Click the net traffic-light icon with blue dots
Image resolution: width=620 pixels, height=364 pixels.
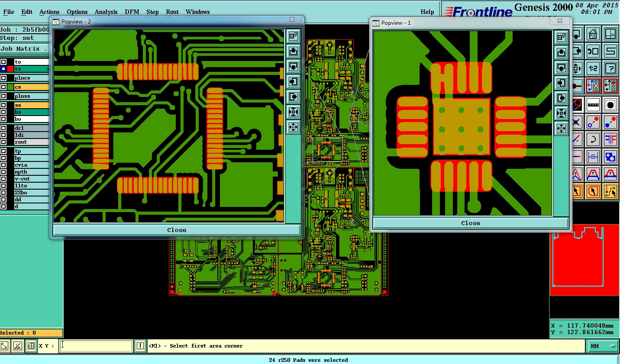point(593,86)
